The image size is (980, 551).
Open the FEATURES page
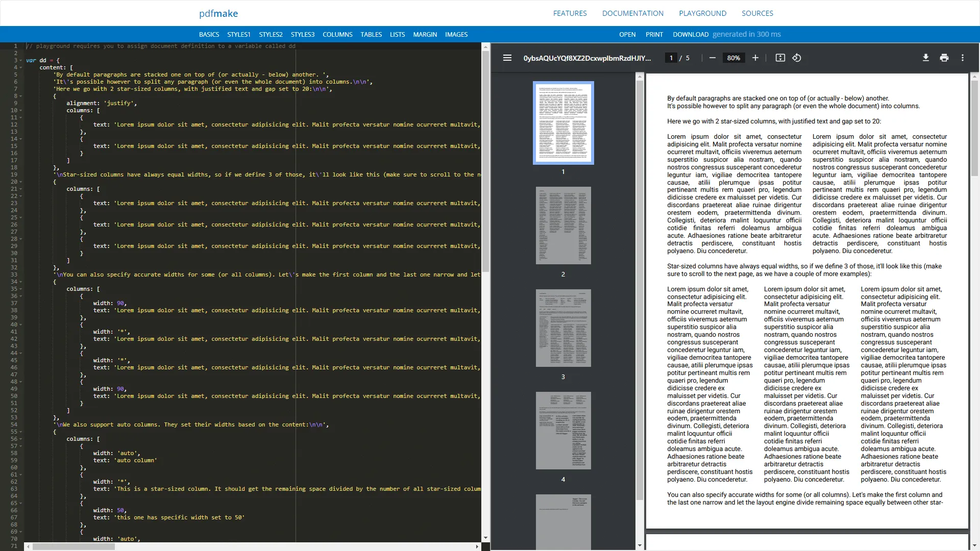(570, 13)
